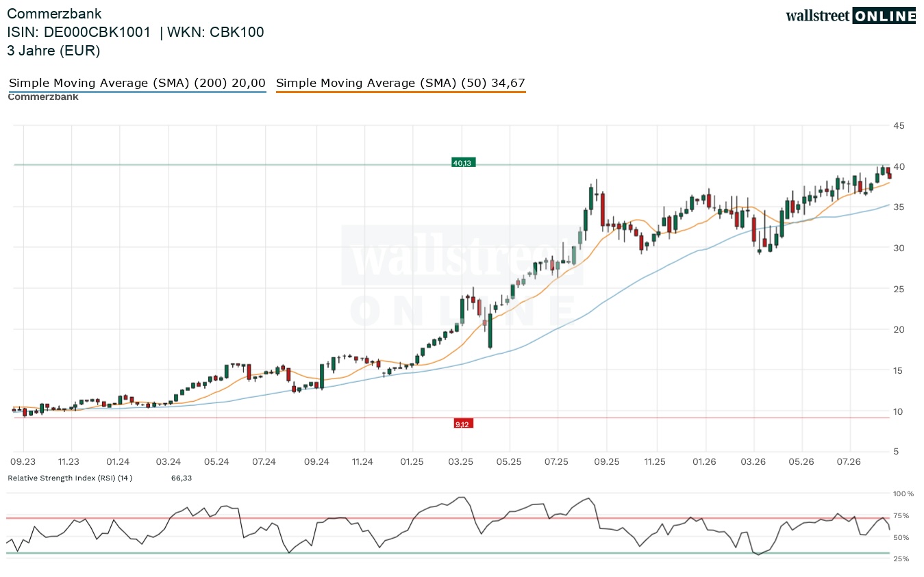Click the 05.24 date axis label

pyautogui.click(x=216, y=462)
